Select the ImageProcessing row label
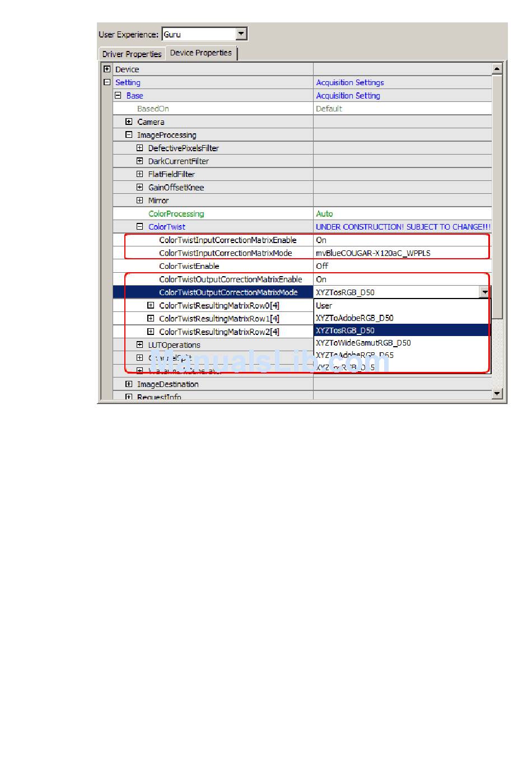Viewport: 532px width, 783px height. [x=167, y=135]
